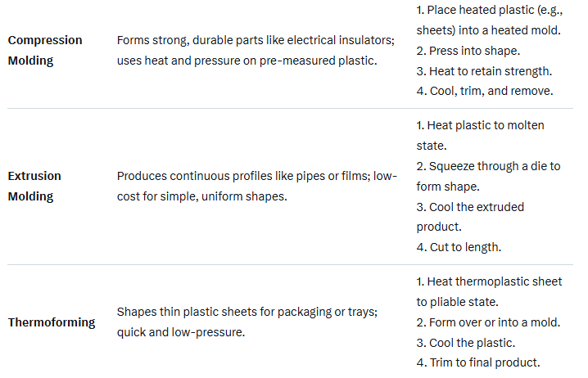Click 'Squeeze through a die' step
The width and height of the screenshot is (588, 378).
click(488, 166)
